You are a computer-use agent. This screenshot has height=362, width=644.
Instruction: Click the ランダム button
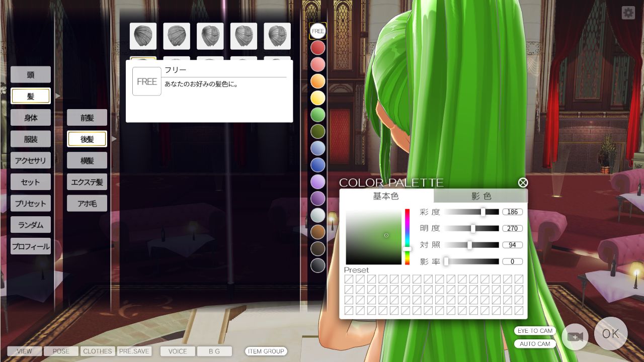point(31,225)
